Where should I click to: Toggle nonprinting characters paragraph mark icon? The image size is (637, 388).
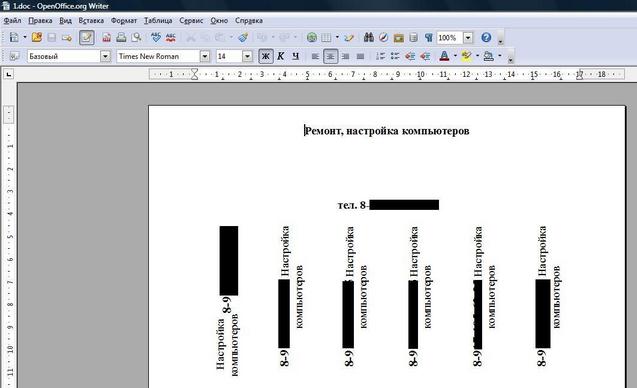pyautogui.click(x=429, y=38)
